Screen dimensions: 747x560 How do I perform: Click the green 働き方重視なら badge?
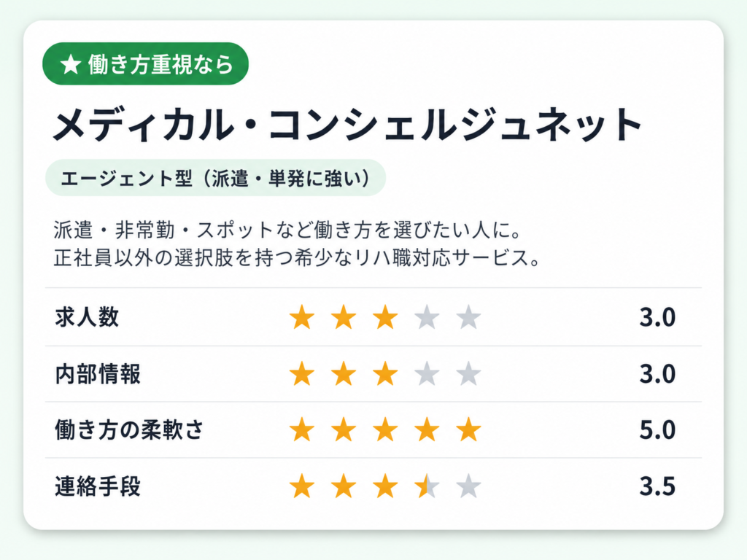click(x=145, y=64)
